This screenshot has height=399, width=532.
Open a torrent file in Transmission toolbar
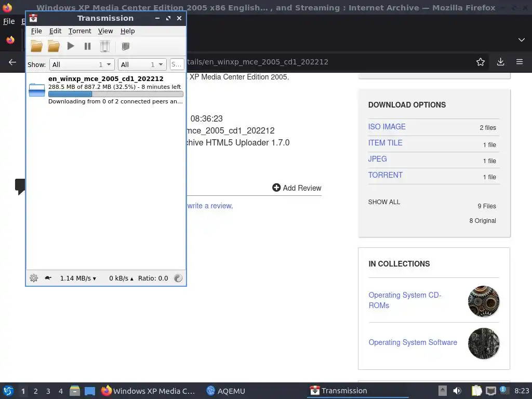pyautogui.click(x=37, y=46)
